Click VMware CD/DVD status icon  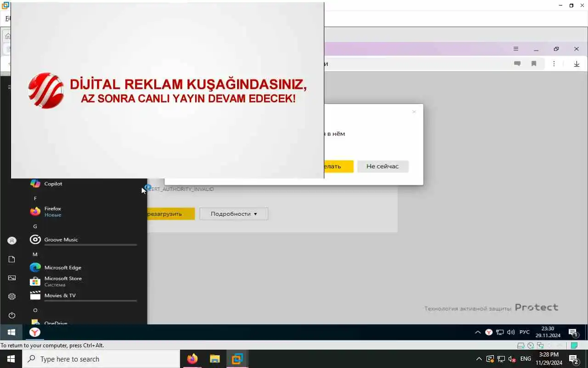tap(531, 345)
